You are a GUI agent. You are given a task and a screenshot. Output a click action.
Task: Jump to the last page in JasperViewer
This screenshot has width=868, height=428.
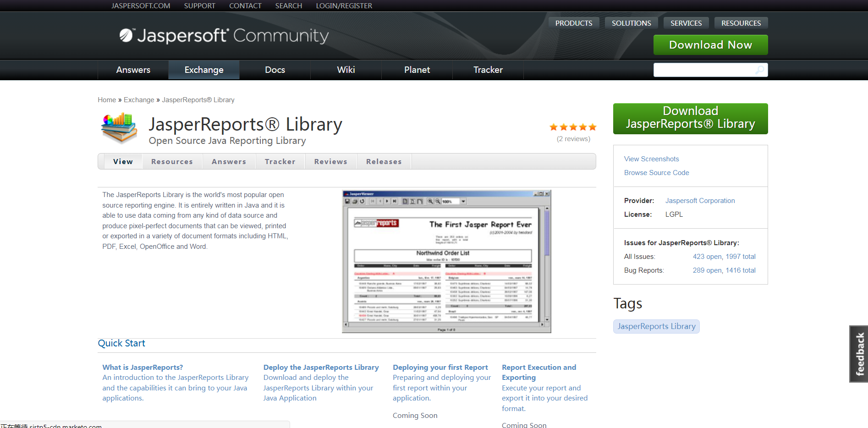tap(395, 201)
